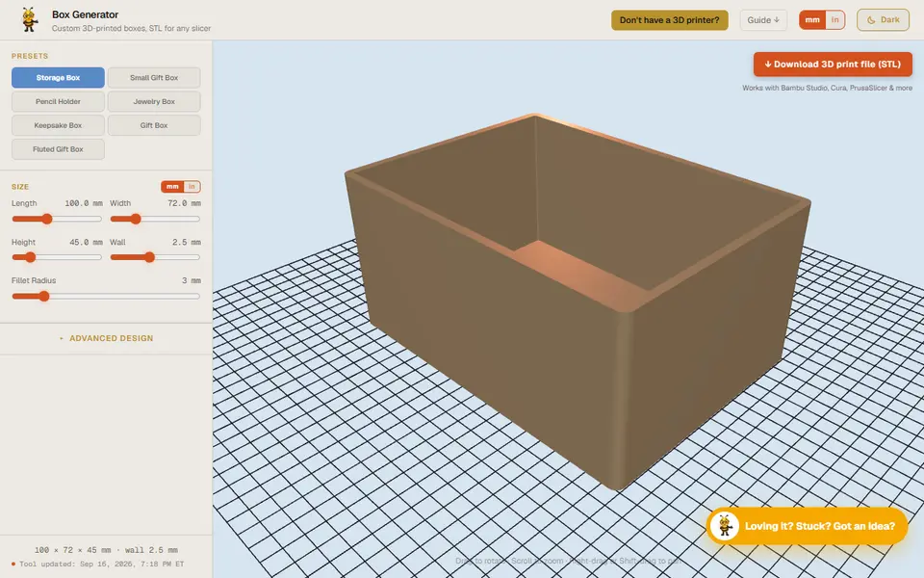Viewport: 924px width, 578px height.
Task: Click the PRESETS section heading
Action: [30, 56]
